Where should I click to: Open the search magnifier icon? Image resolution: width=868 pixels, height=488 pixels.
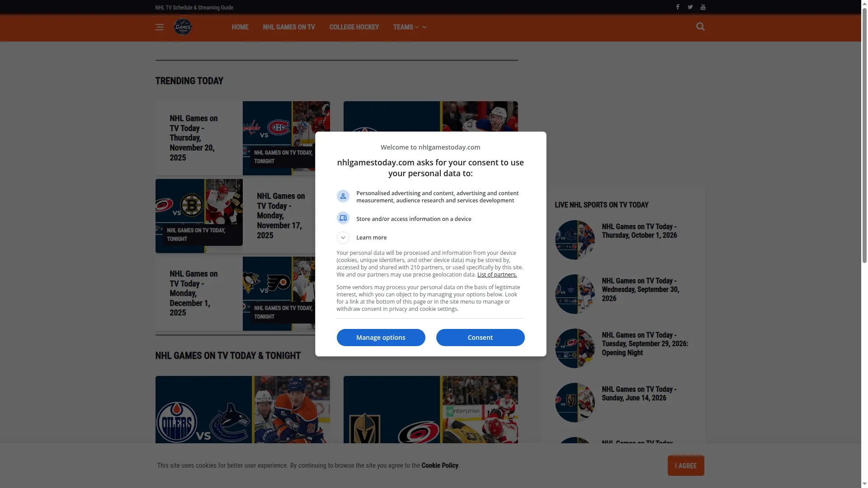point(700,27)
